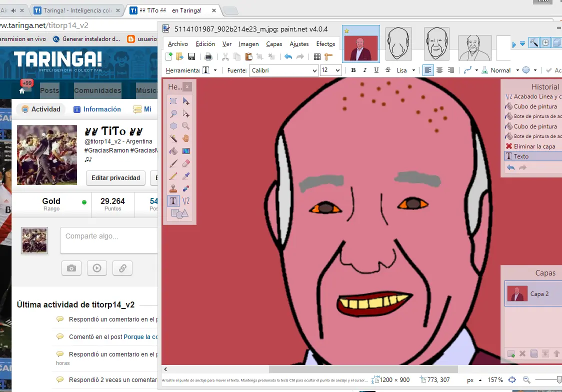
Task: Set text alignment to left
Action: click(x=428, y=70)
